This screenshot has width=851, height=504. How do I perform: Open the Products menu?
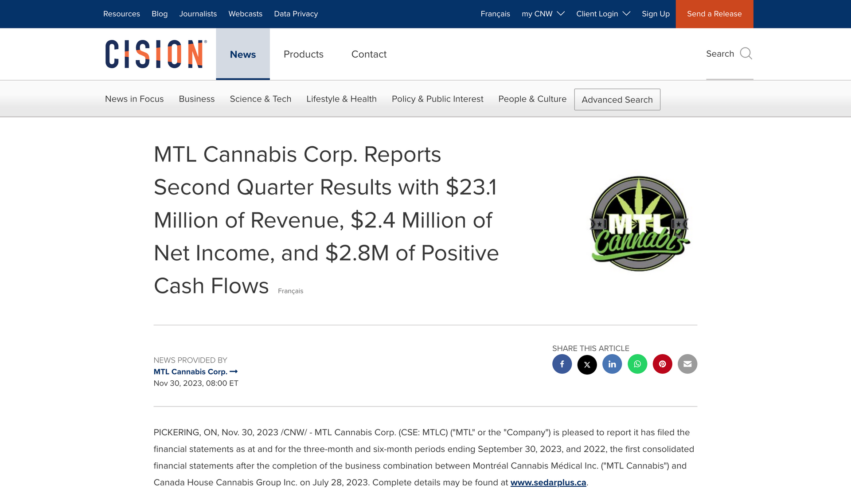[x=303, y=54]
